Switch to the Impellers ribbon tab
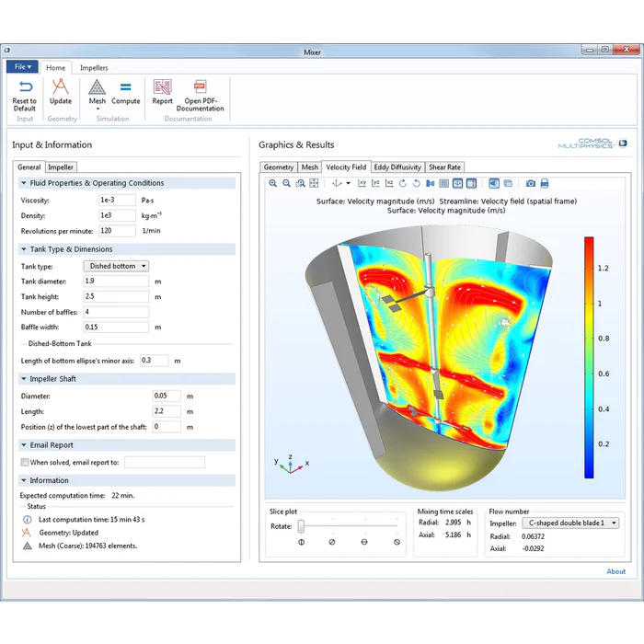 click(x=94, y=68)
